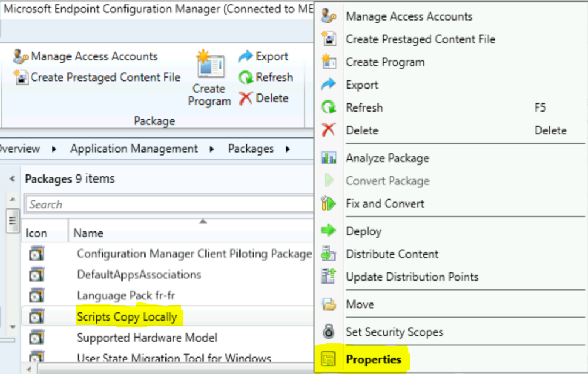
Task: Choose Analyze Package in context menu
Action: point(451,159)
